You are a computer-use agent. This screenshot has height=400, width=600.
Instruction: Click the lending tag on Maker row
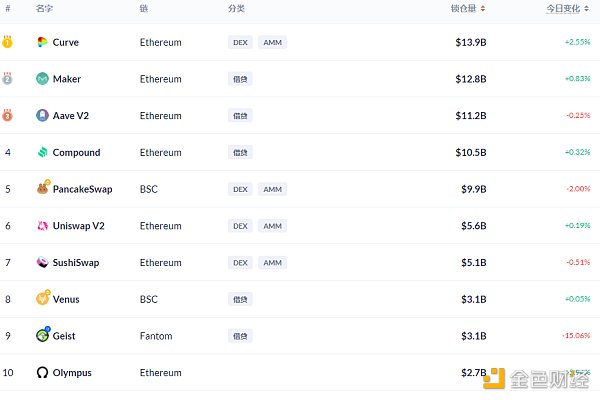tap(240, 79)
